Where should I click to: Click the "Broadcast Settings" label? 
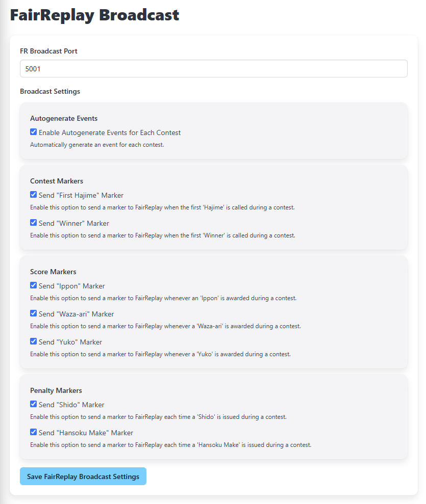point(50,91)
